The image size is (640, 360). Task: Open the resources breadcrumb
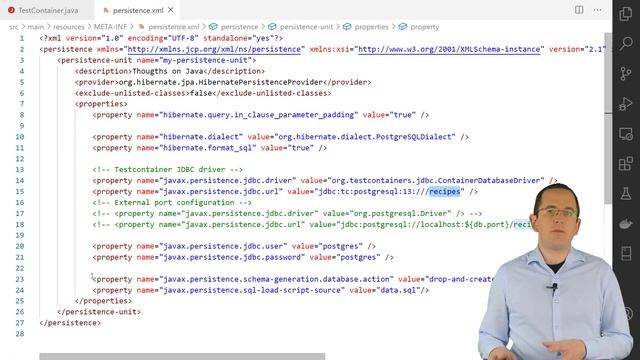click(x=69, y=27)
